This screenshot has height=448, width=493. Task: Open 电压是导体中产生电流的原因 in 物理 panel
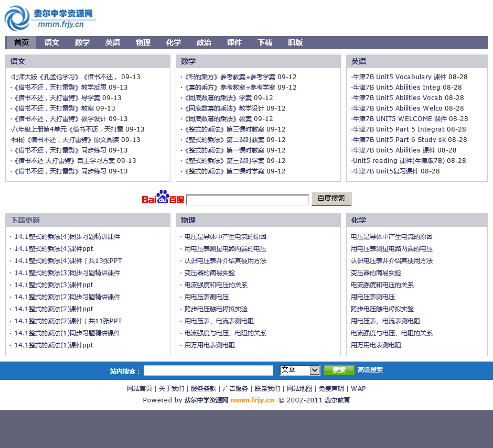[x=226, y=237]
